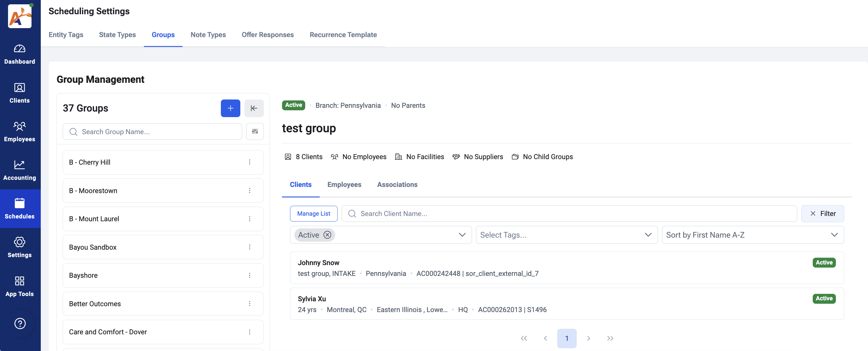The width and height of the screenshot is (868, 351).
Task: Open Offer Responses tab
Action: [x=268, y=35]
